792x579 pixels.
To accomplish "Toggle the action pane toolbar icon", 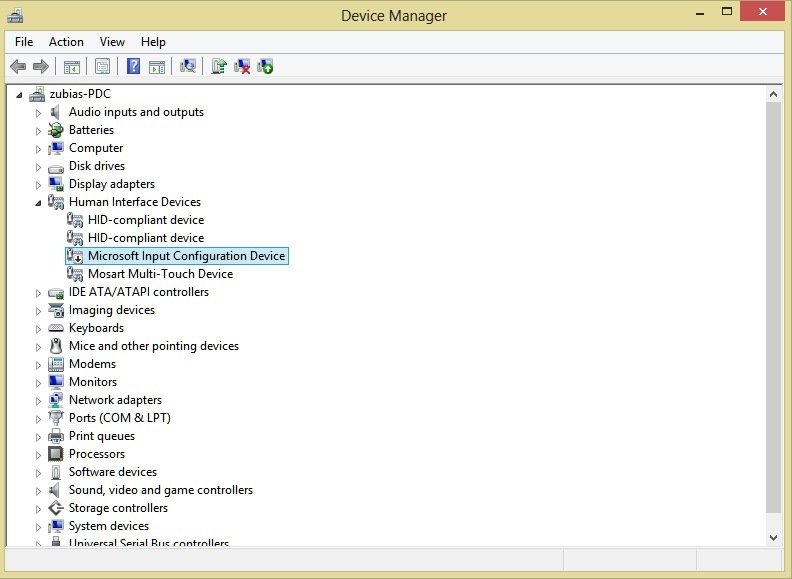I will (157, 67).
